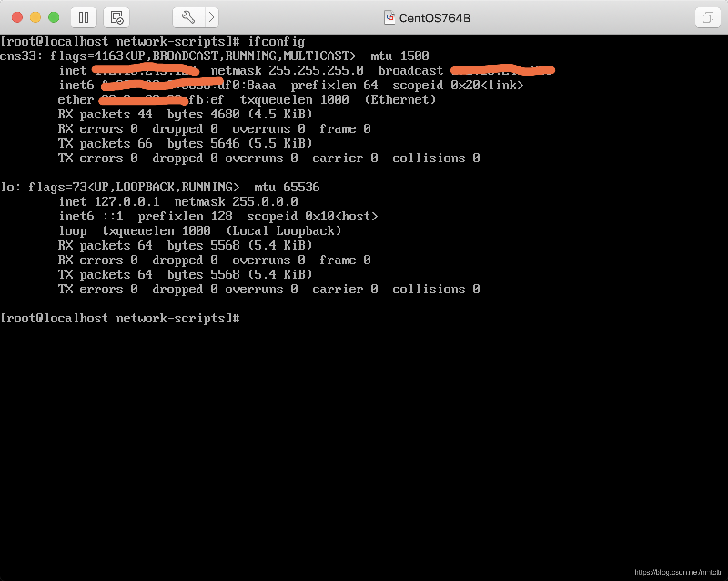Maximize the VM window green button

[x=54, y=17]
